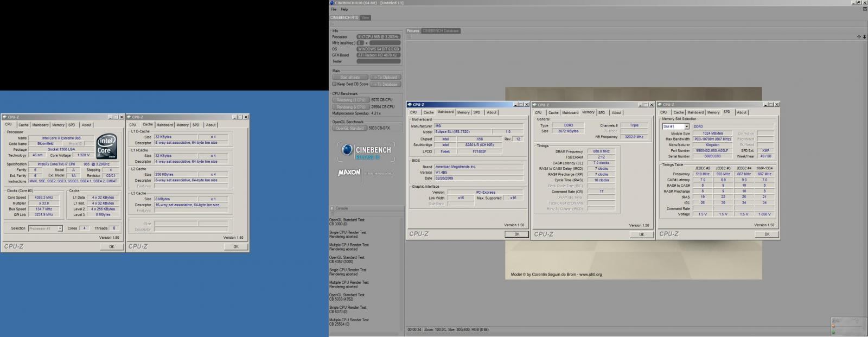Click the '25564 CB-CPU' score text
This screenshot has width=868, height=337.
[x=383, y=107]
